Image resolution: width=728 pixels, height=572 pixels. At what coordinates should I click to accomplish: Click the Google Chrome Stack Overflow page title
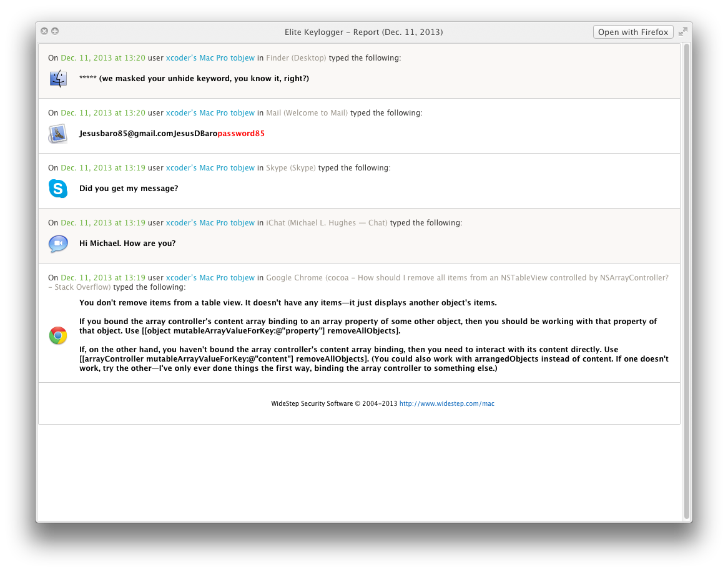tap(358, 282)
